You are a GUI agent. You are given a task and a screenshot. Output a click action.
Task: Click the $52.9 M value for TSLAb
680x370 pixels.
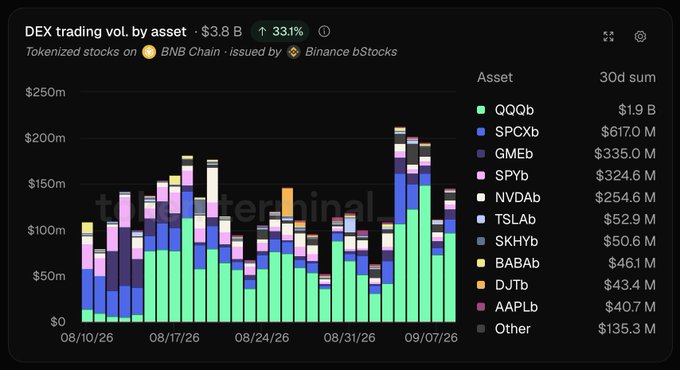[x=630, y=219]
